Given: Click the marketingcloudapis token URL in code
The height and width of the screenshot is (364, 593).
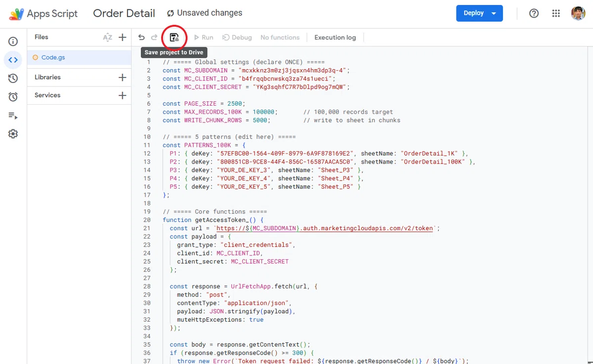Looking at the screenshot, I should point(325,228).
